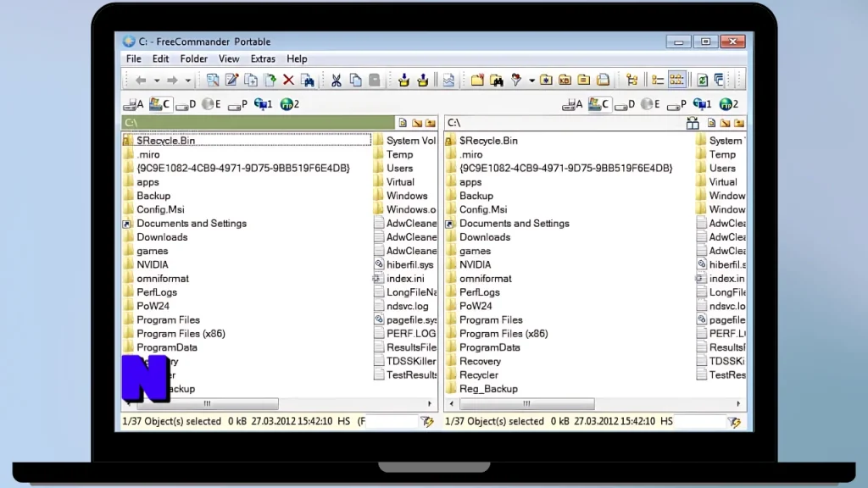Screen dimensions: 868x488
Task: Click the Copy files toolbar icon
Action: click(251, 80)
